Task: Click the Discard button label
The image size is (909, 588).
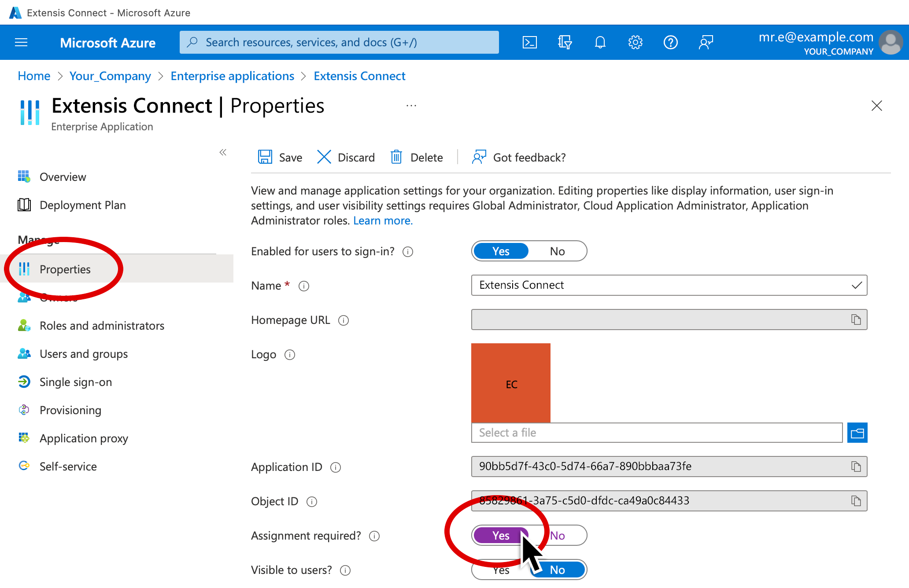Action: tap(356, 158)
